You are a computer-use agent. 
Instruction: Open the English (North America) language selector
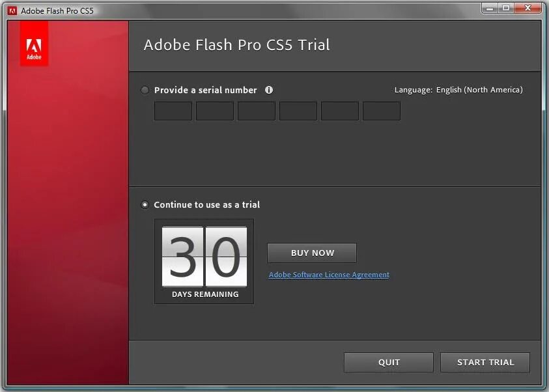(x=479, y=90)
